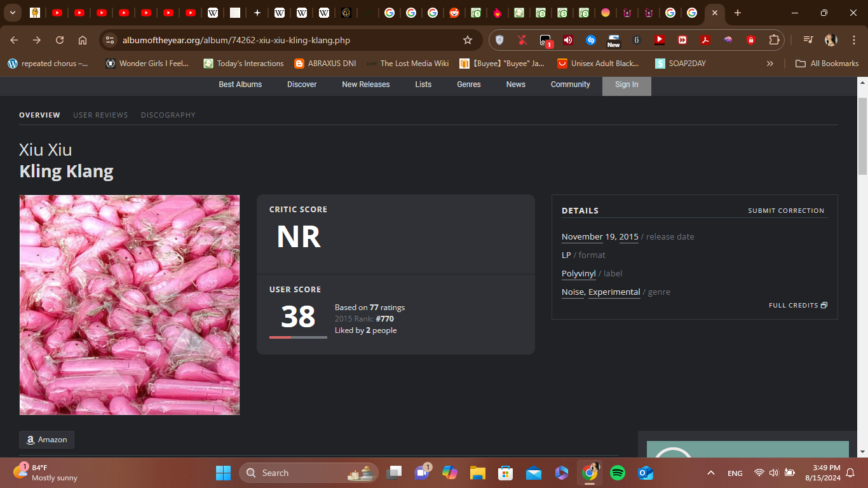
Task: Go back with the browser back arrow
Action: [x=14, y=40]
